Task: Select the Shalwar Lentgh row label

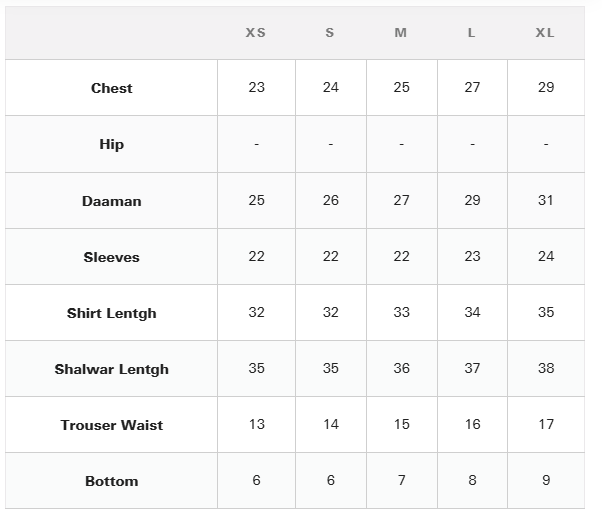Action: 112,369
